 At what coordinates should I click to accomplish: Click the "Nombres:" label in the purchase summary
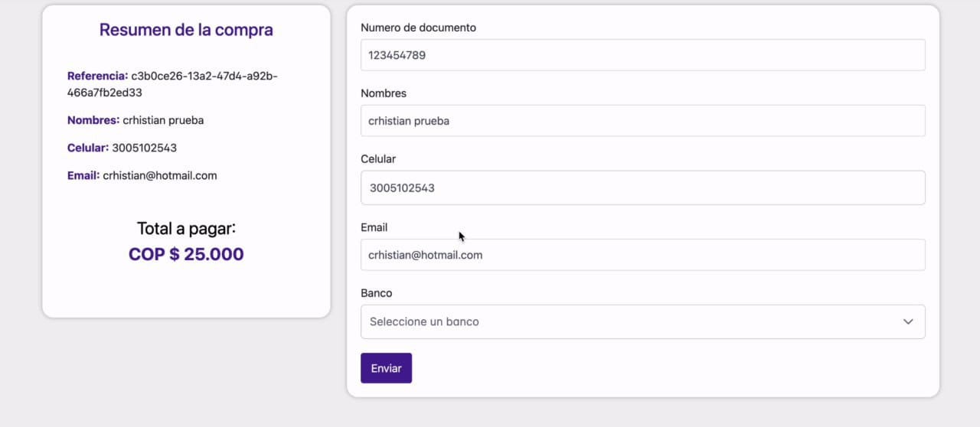click(93, 120)
